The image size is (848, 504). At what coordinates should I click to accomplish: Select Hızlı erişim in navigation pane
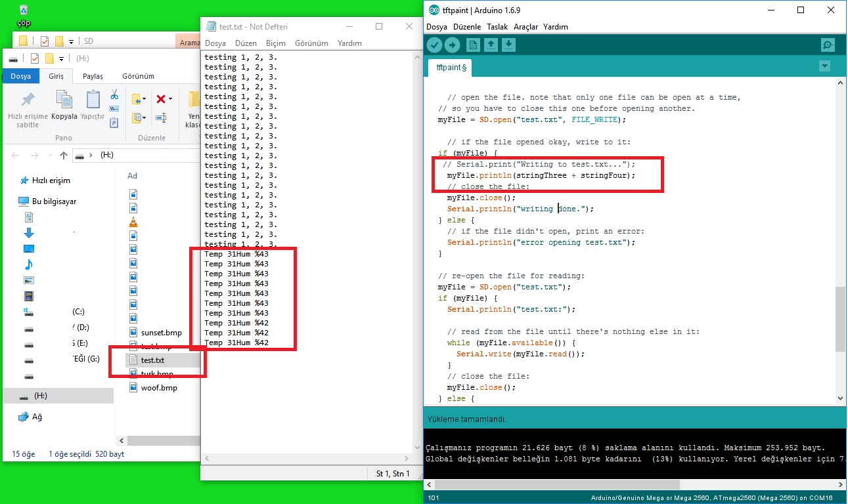(x=45, y=180)
